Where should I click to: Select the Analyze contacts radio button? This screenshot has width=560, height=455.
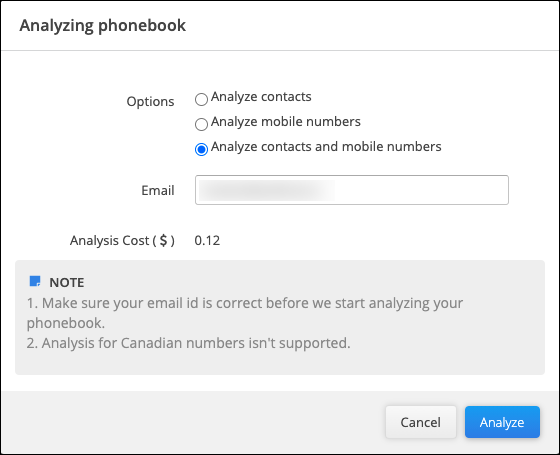tap(201, 99)
